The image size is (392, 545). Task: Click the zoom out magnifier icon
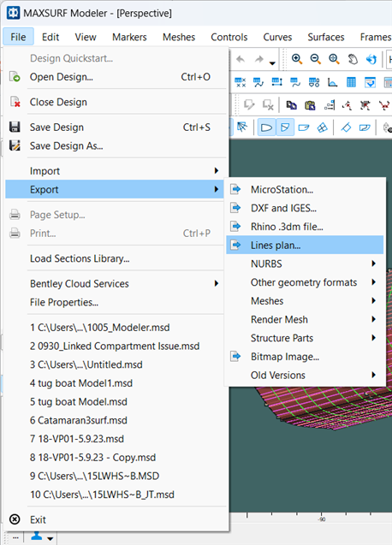coord(316,59)
